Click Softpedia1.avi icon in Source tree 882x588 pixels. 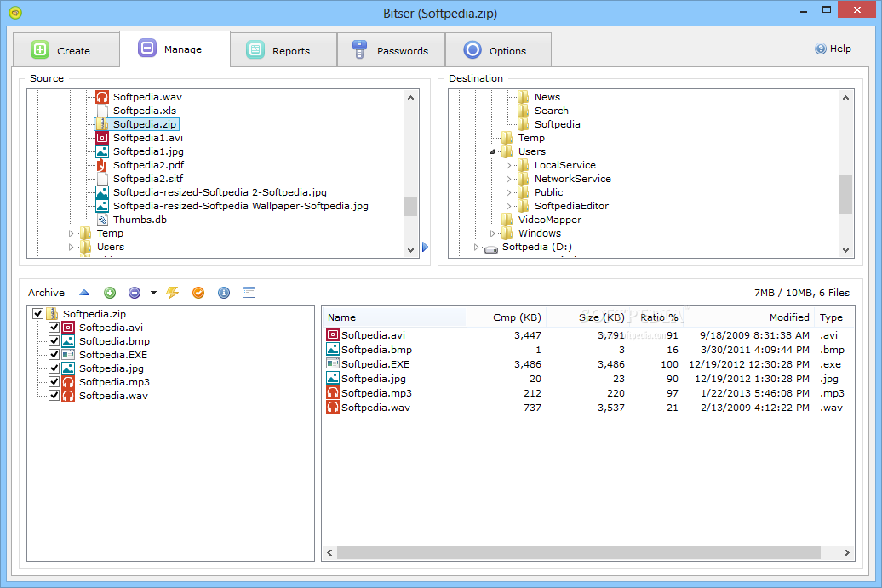coord(102,138)
